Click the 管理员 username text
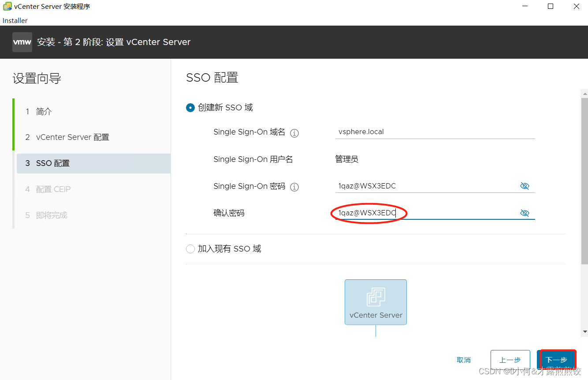This screenshot has height=380, width=588. click(x=347, y=159)
